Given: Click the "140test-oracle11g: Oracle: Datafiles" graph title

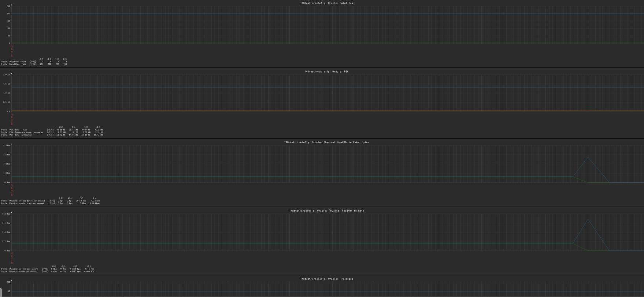Looking at the screenshot, I should pyautogui.click(x=327, y=3).
